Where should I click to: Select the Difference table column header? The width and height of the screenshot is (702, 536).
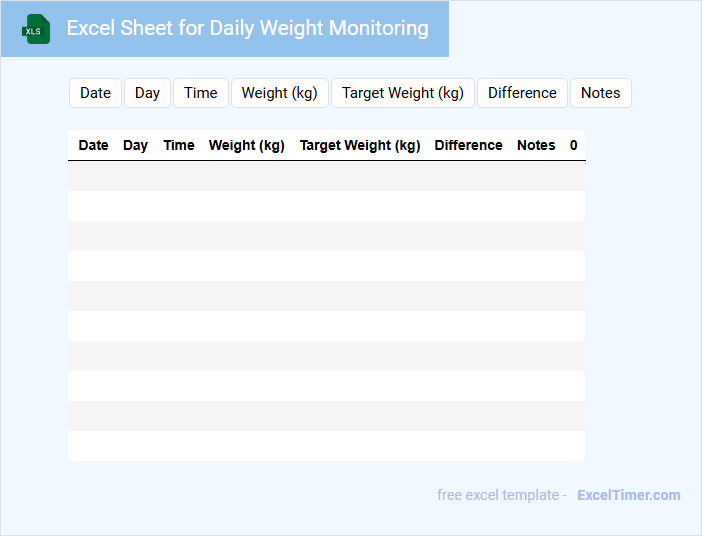468,145
